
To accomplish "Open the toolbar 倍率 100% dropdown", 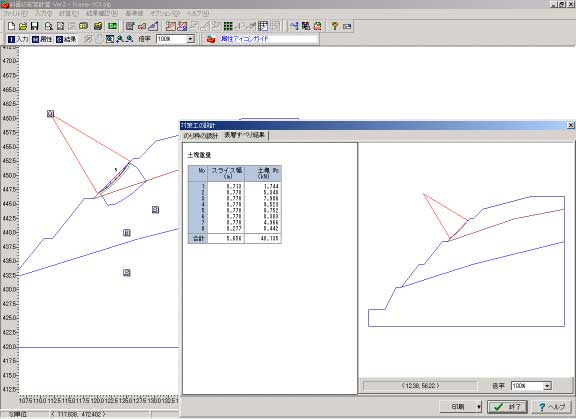I will (x=190, y=39).
